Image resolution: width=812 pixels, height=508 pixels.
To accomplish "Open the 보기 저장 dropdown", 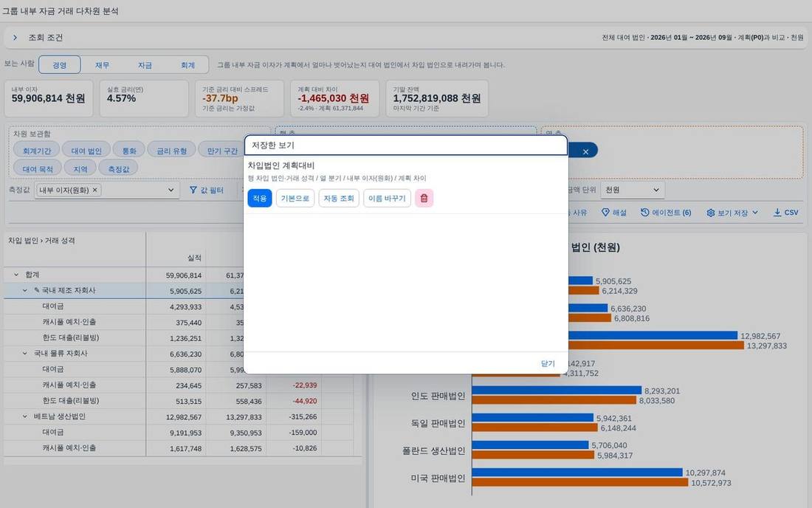I will tap(732, 213).
